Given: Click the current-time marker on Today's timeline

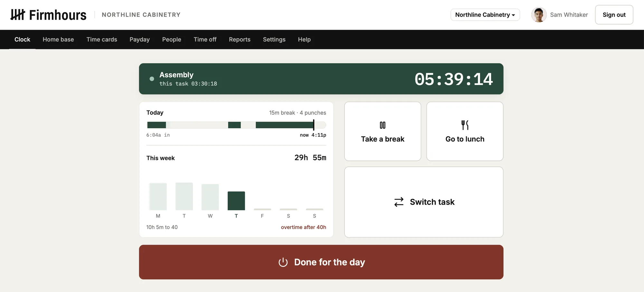Looking at the screenshot, I should click(314, 125).
